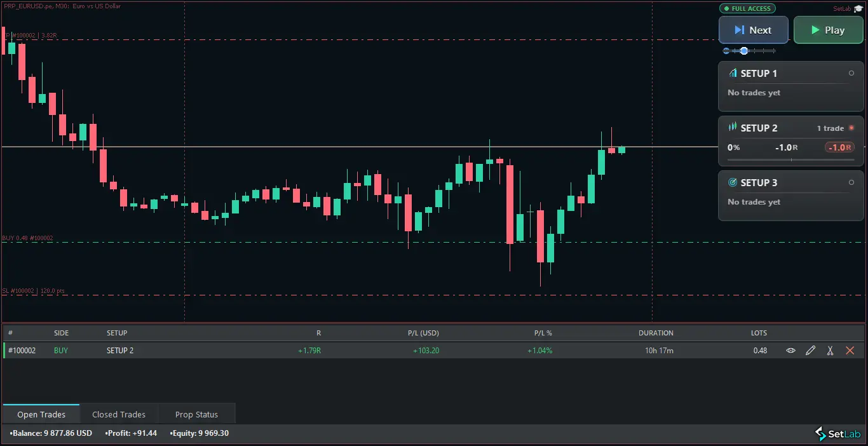
Task: Click the BUY 0.48 #100002 entry line label
Action: pyautogui.click(x=28, y=238)
